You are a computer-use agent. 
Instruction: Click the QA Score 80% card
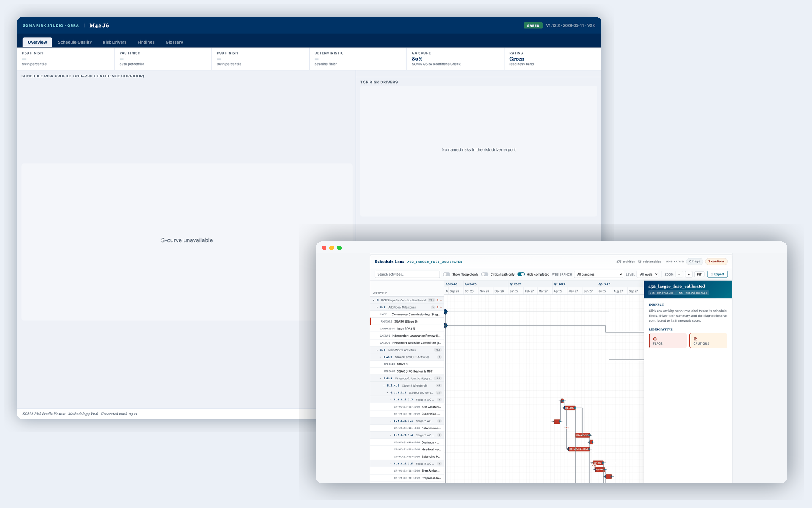tap(455, 59)
